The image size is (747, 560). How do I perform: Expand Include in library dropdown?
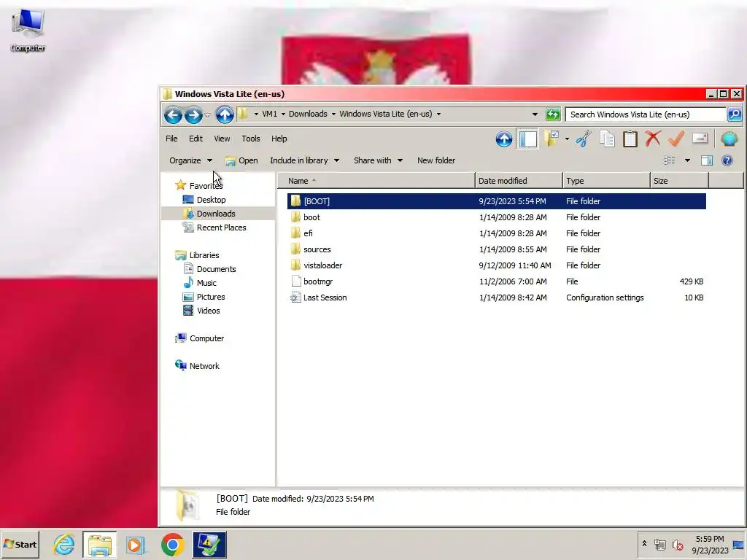click(304, 160)
